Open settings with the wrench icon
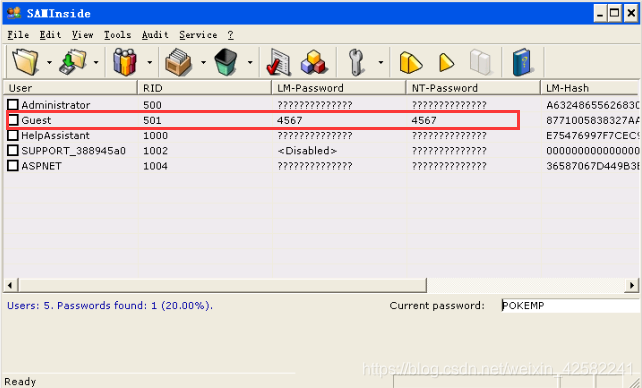The width and height of the screenshot is (642, 388). 356,62
